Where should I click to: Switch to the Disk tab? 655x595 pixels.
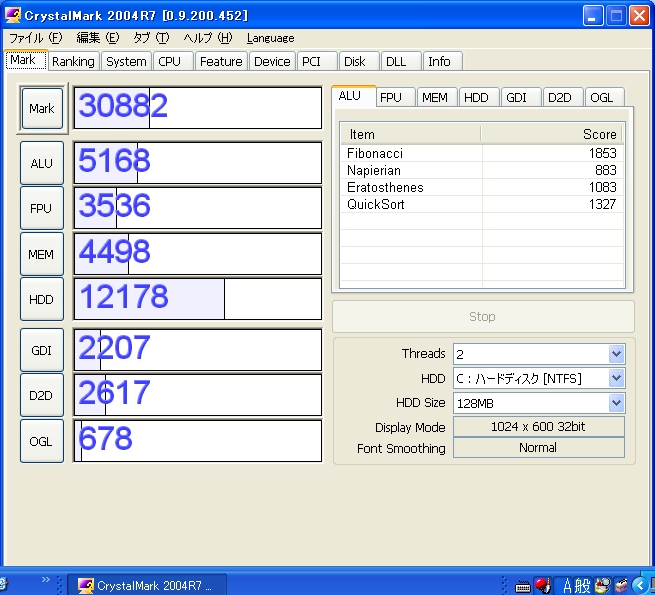359,61
